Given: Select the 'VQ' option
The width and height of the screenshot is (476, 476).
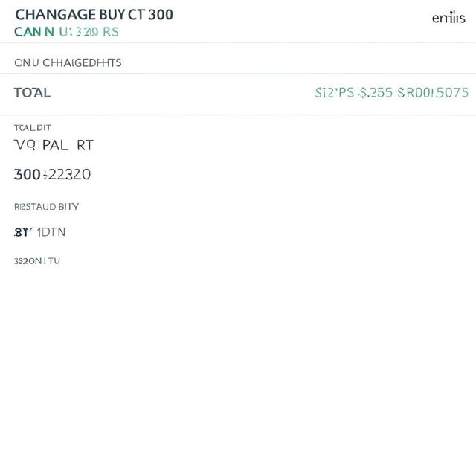Looking at the screenshot, I should coord(25,145).
